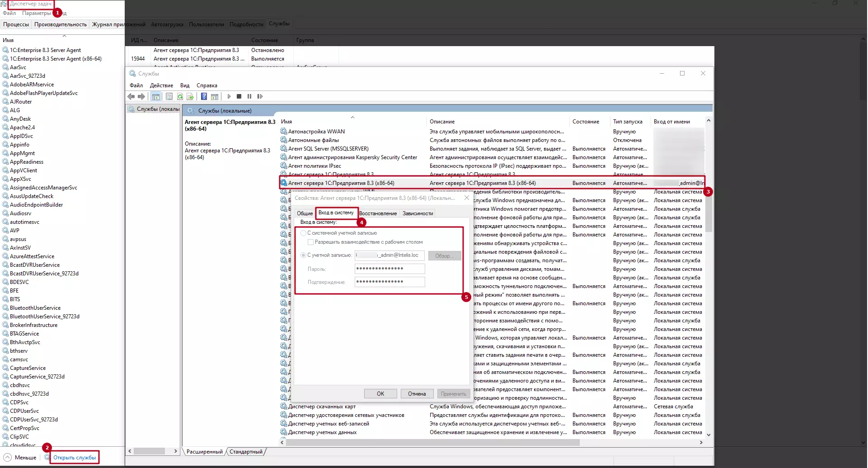This screenshot has height=468, width=868.
Task: Check 'Разрешить взаимодействие с рабочим столом' box
Action: pos(311,242)
